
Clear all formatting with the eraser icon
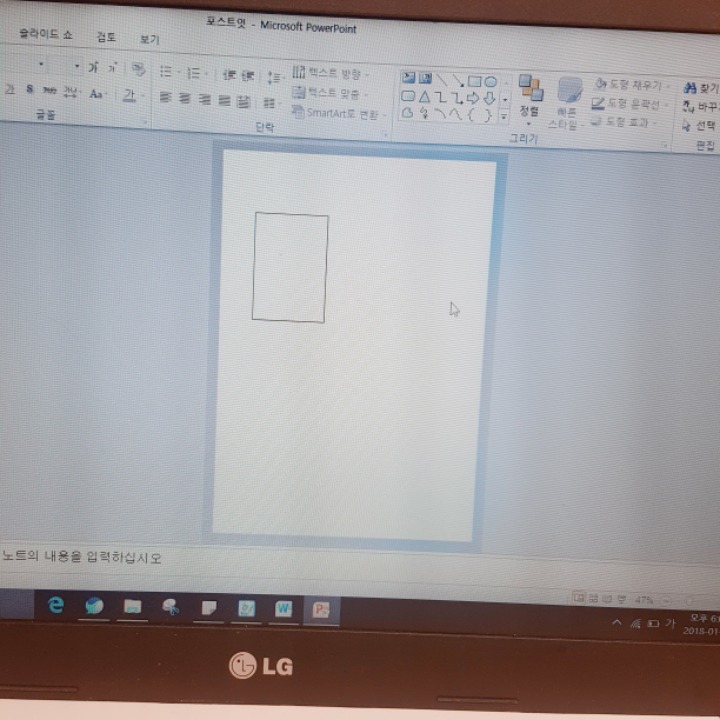pos(138,70)
